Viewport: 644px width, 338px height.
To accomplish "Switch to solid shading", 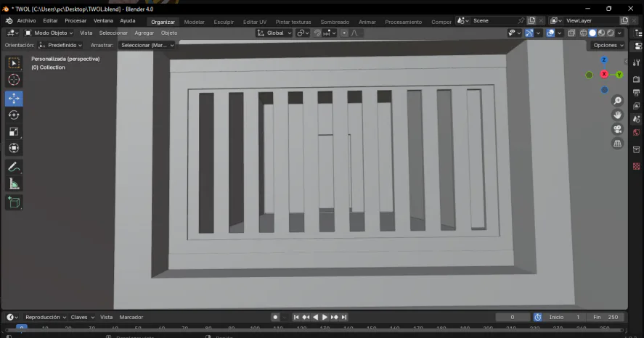I will tap(592, 33).
